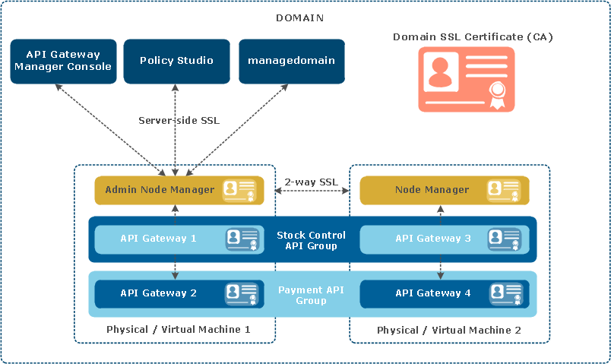Click the Server-side SSL label
Viewport: 611px width, 364px height.
(179, 120)
